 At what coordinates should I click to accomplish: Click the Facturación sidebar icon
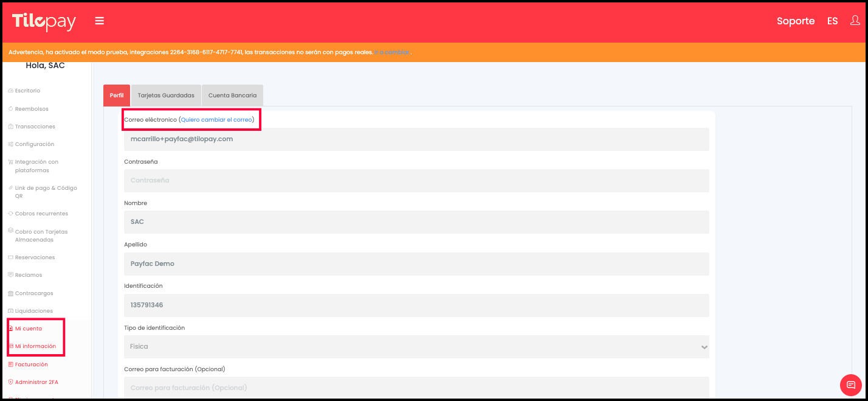click(10, 364)
